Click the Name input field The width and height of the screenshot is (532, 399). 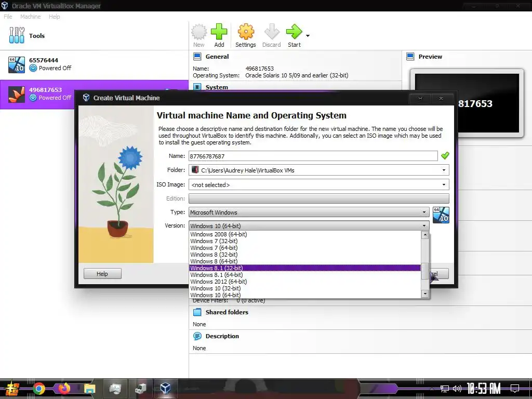click(x=313, y=156)
